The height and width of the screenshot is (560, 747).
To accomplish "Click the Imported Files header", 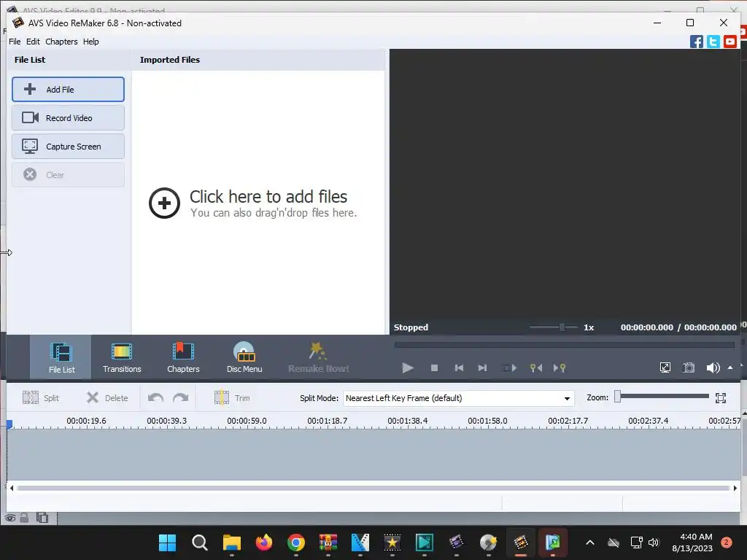I will 169,60.
